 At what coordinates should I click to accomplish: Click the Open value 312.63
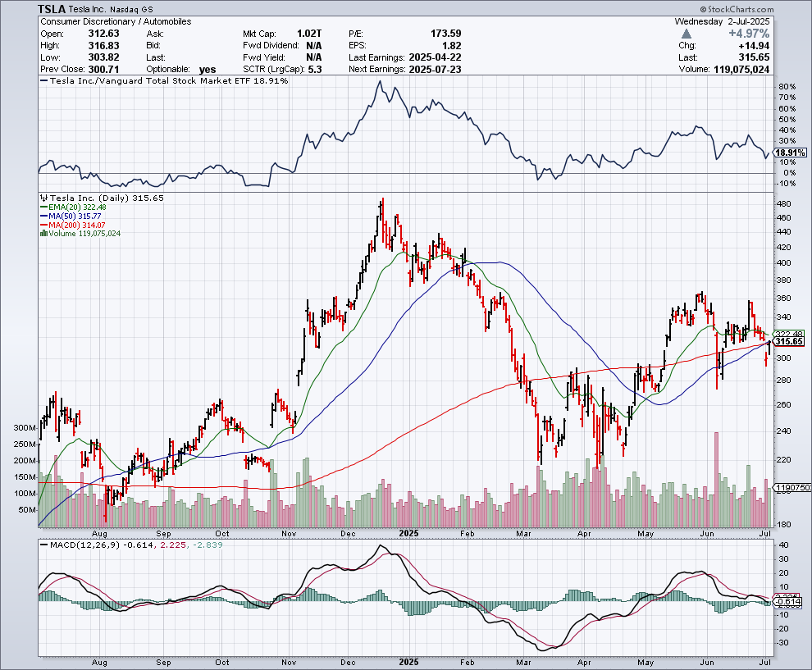click(103, 34)
